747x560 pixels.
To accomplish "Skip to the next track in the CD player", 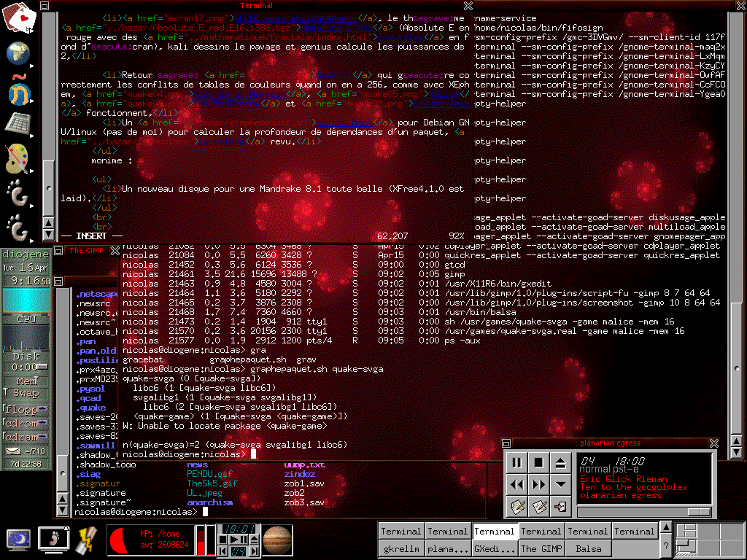I will click(x=539, y=484).
